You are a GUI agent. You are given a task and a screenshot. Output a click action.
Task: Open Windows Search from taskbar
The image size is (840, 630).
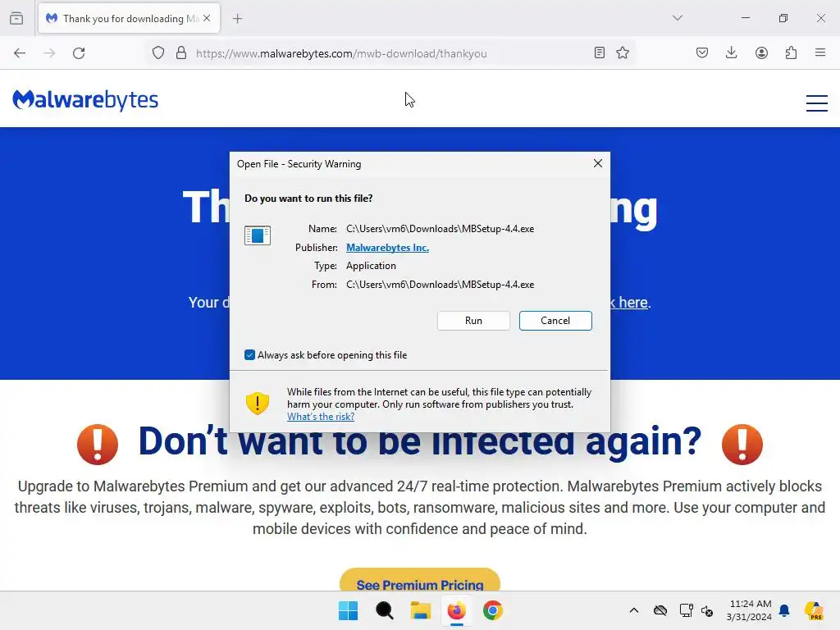click(x=384, y=610)
